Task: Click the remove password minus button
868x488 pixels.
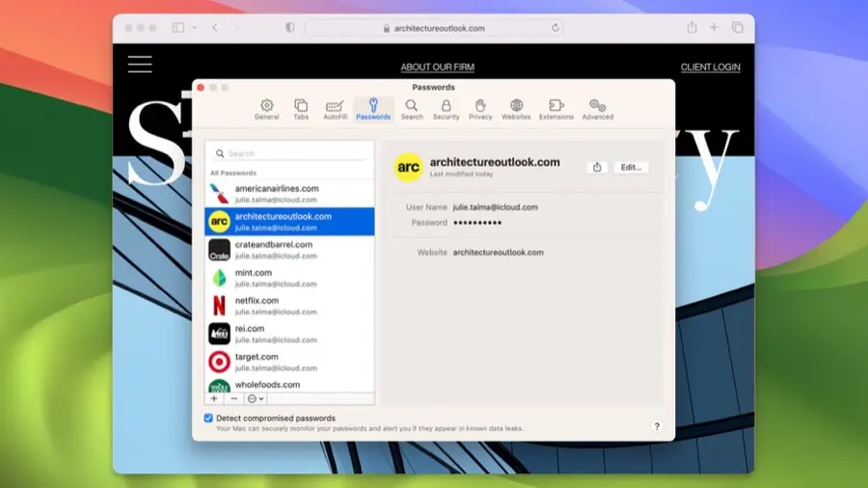Action: click(x=234, y=398)
